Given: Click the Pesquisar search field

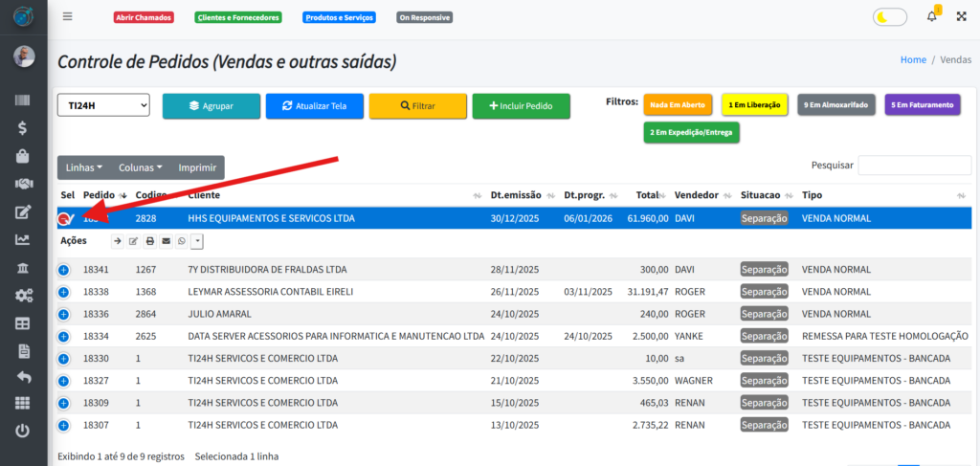Looking at the screenshot, I should 914,166.
